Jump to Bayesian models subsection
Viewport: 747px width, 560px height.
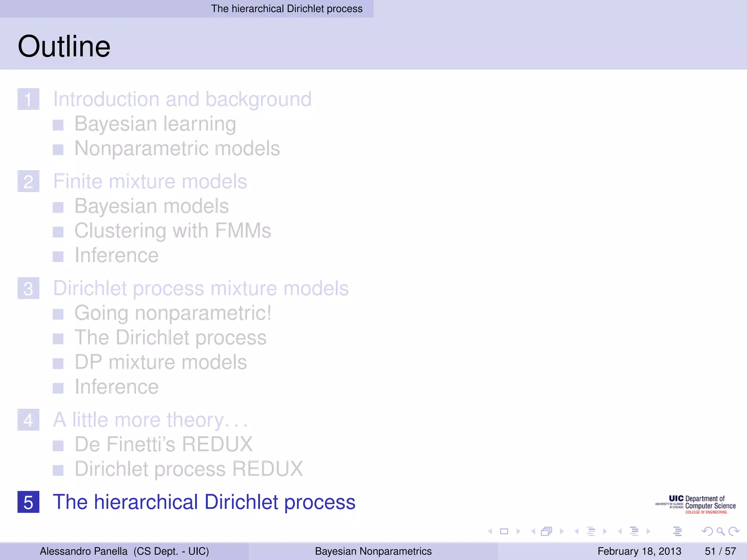pos(152,206)
